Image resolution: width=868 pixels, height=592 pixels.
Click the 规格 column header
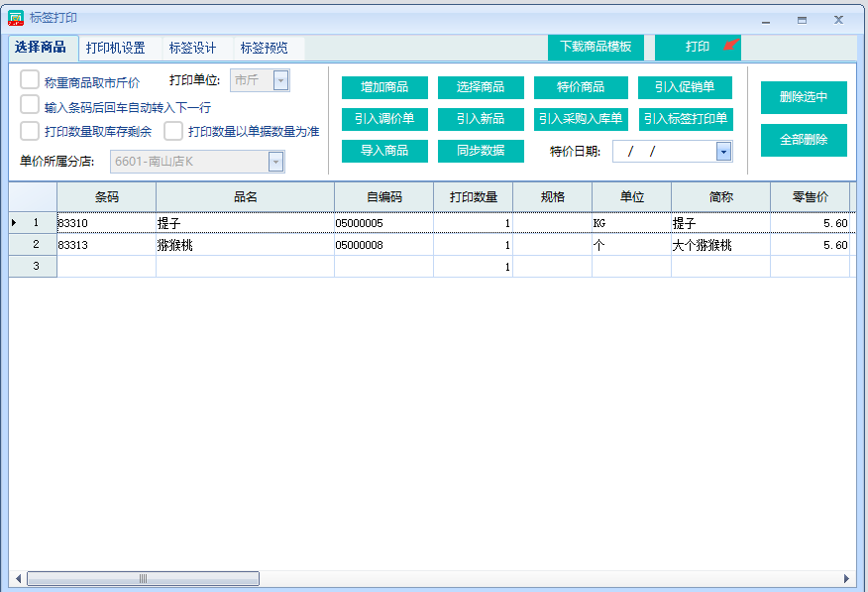tap(553, 197)
